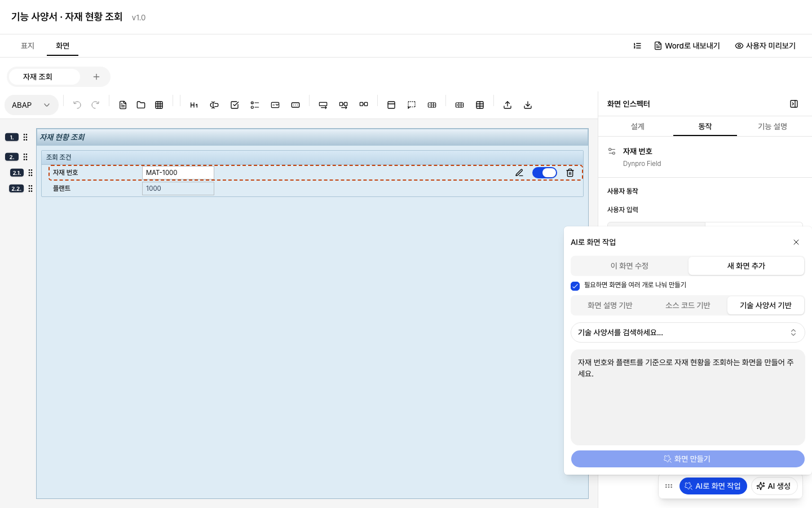Select the 자재 조회 screen tab
The image size is (812, 508).
coord(44,77)
